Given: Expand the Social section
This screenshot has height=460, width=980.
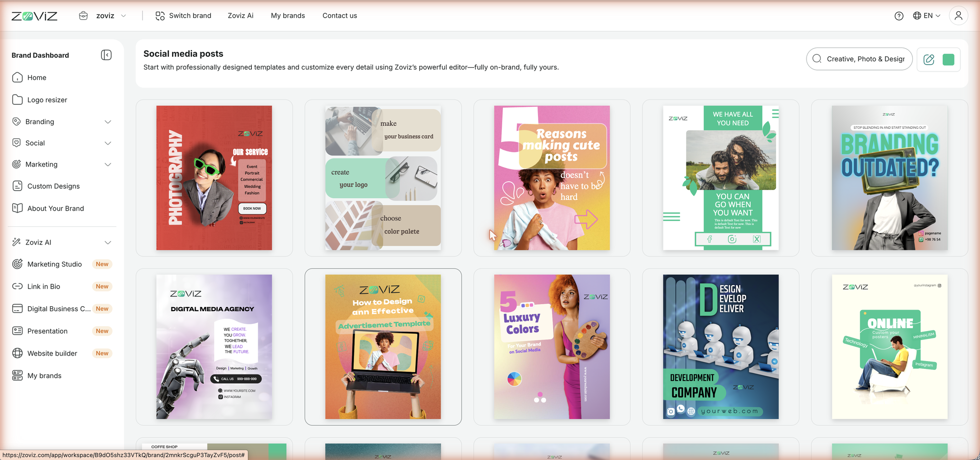Looking at the screenshot, I should coord(108,143).
